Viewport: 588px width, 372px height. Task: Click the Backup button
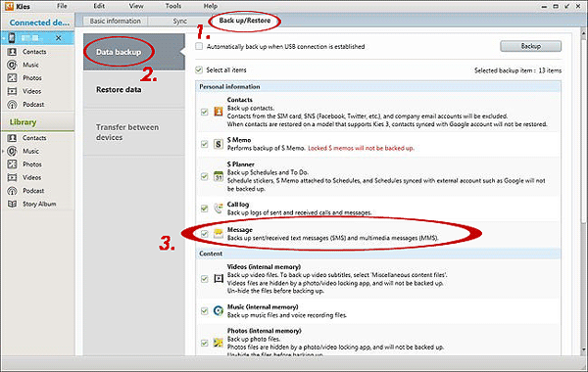[x=530, y=46]
